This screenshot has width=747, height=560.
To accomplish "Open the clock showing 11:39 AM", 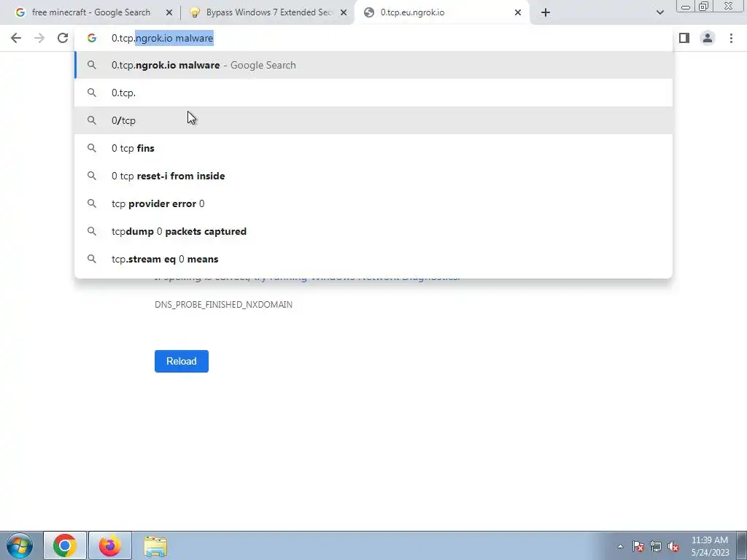I will (x=710, y=546).
